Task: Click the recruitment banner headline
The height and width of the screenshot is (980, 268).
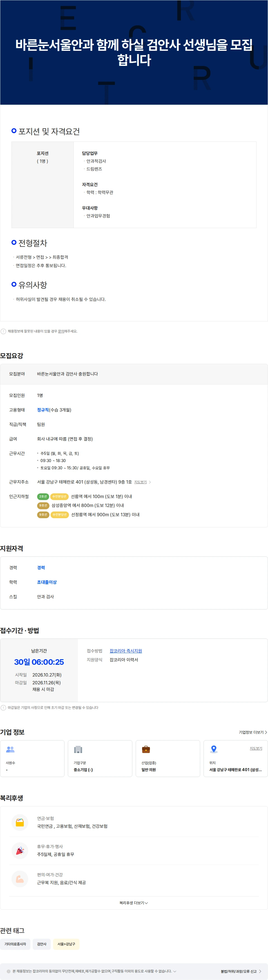Action: 134,52
